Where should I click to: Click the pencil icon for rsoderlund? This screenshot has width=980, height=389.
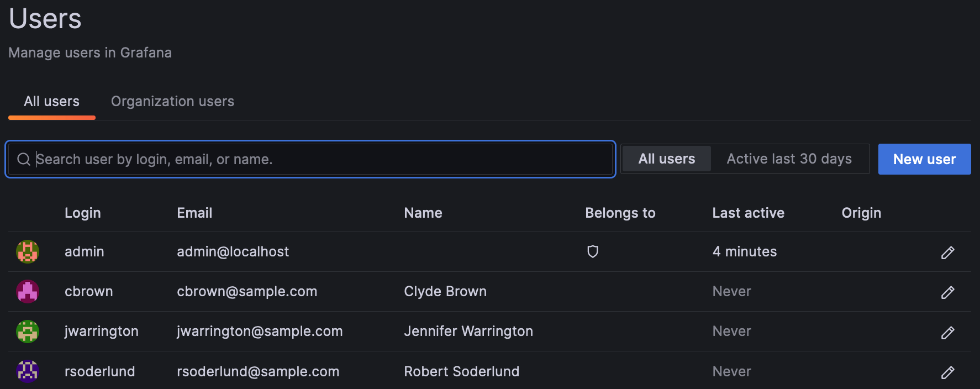[947, 372]
